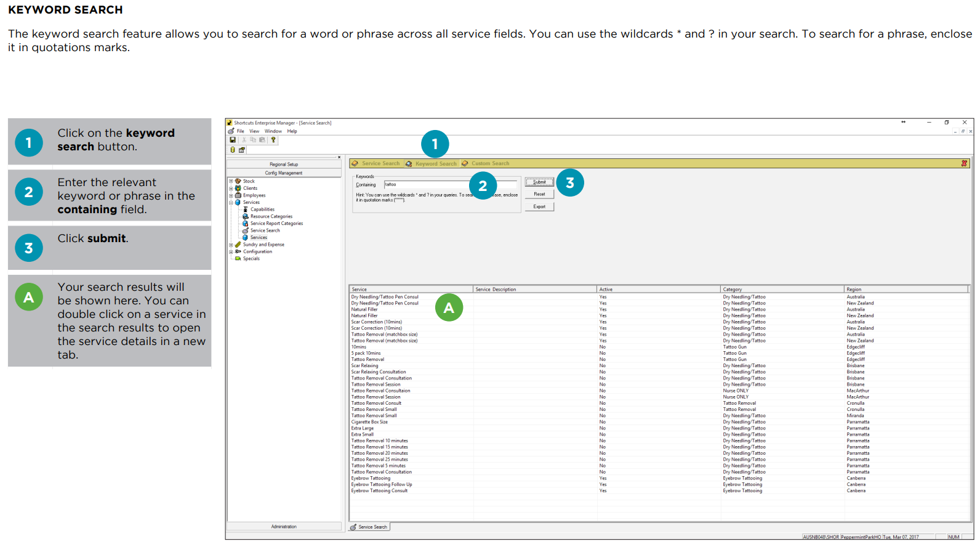Select the Specials tree item icon
This screenshot has height=544, width=980.
[238, 259]
